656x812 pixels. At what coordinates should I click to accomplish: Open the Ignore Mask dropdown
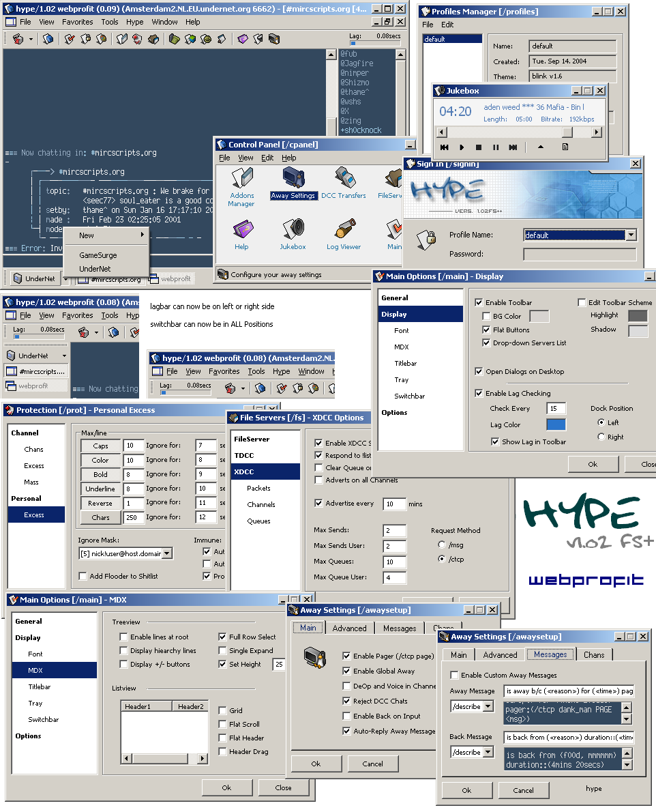point(166,553)
